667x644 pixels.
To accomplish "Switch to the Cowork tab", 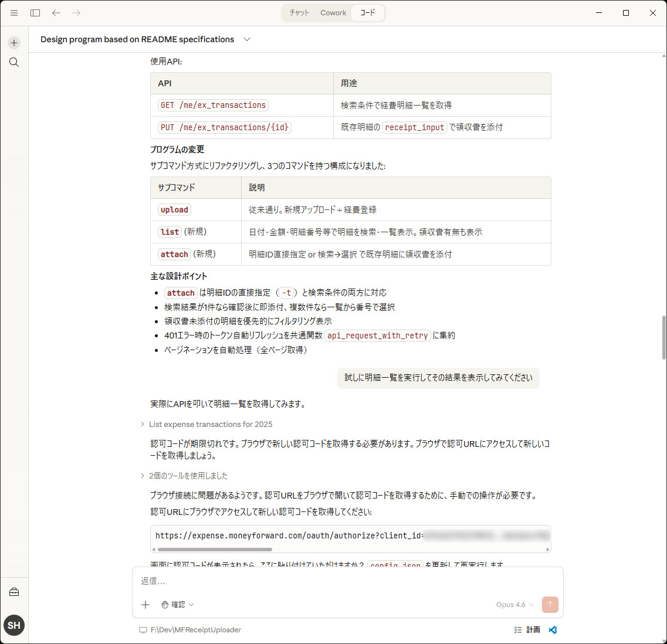I will (333, 12).
